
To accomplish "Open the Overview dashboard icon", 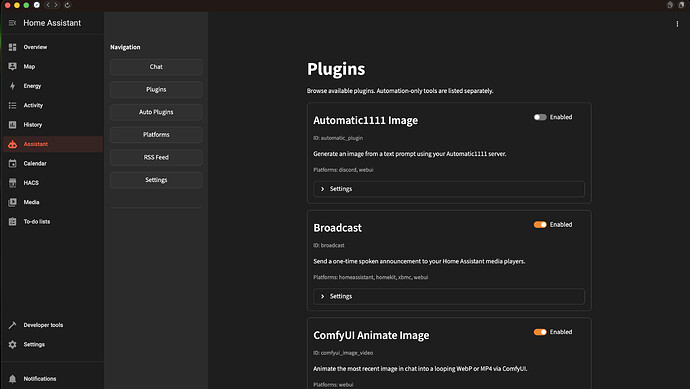I will tap(12, 47).
